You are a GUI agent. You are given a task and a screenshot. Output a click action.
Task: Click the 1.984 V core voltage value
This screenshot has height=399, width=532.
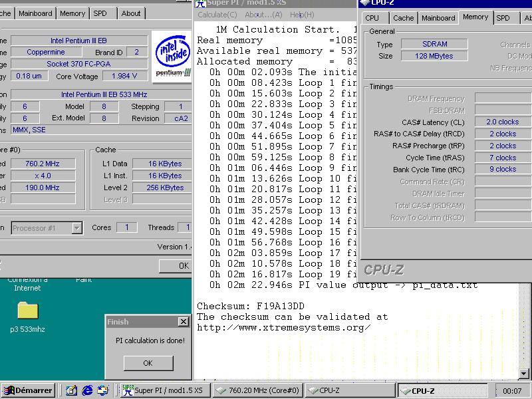124,76
